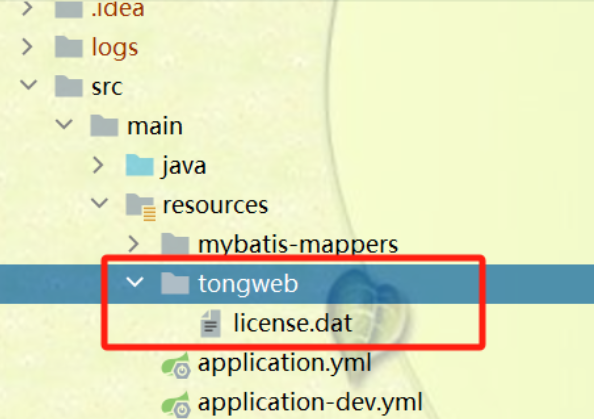Select the .idea folder name

pos(118,8)
